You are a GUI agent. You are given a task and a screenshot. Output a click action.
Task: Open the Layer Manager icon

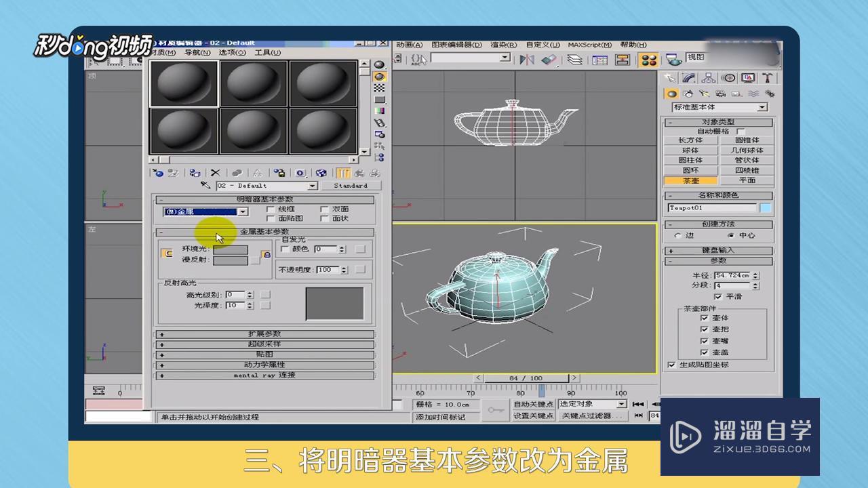pos(574,60)
